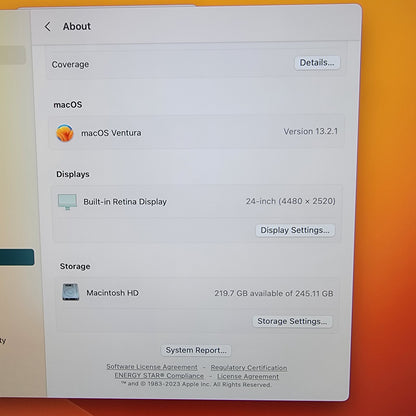Open ENERGY STAR Compliance link
The height and width of the screenshot is (416, 416).
(159, 375)
